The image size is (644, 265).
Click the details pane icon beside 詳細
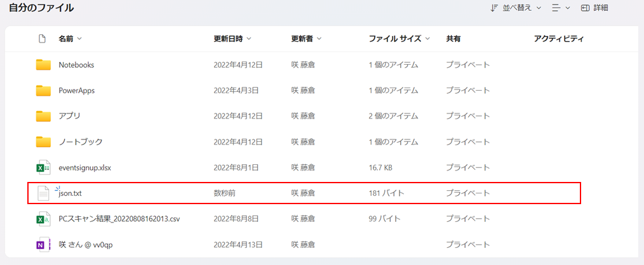pos(586,8)
